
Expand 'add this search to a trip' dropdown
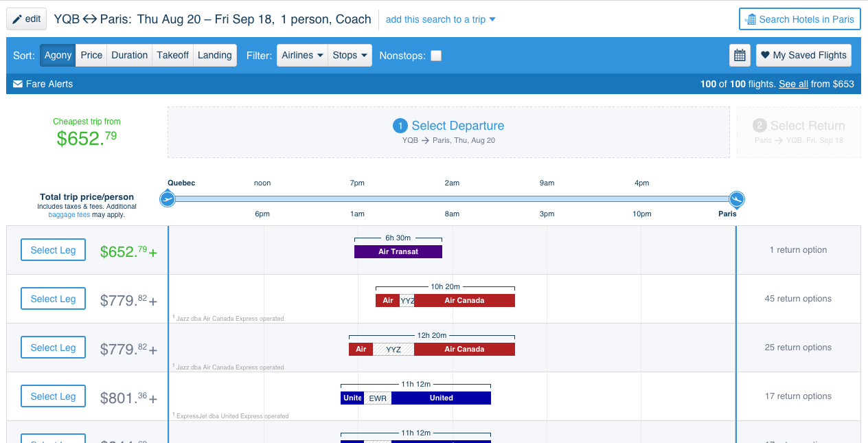[440, 19]
